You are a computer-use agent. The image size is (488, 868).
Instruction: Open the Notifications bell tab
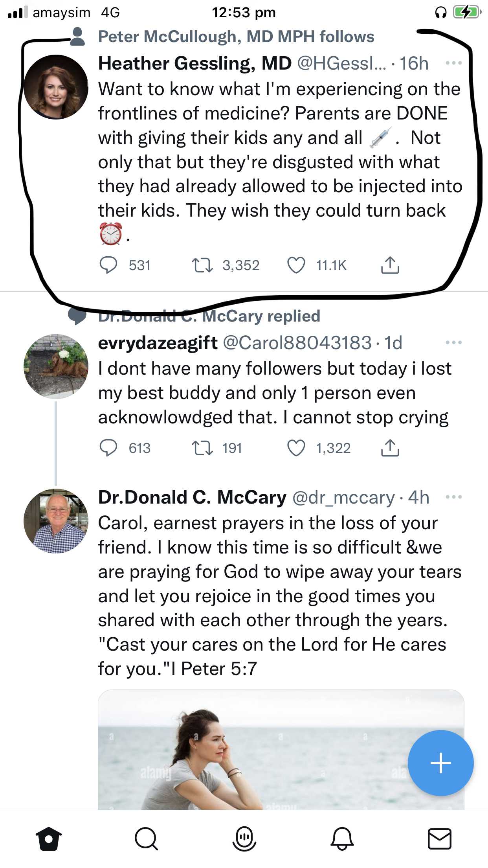(x=342, y=839)
